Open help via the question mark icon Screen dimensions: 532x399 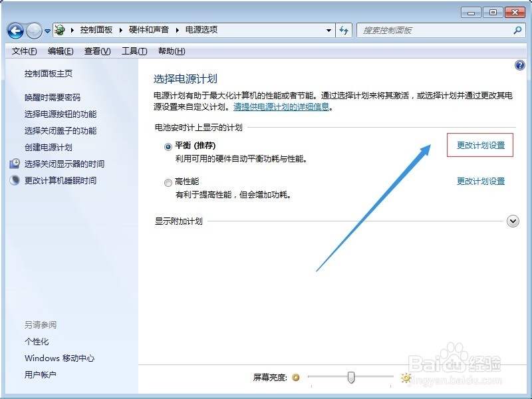(x=519, y=65)
